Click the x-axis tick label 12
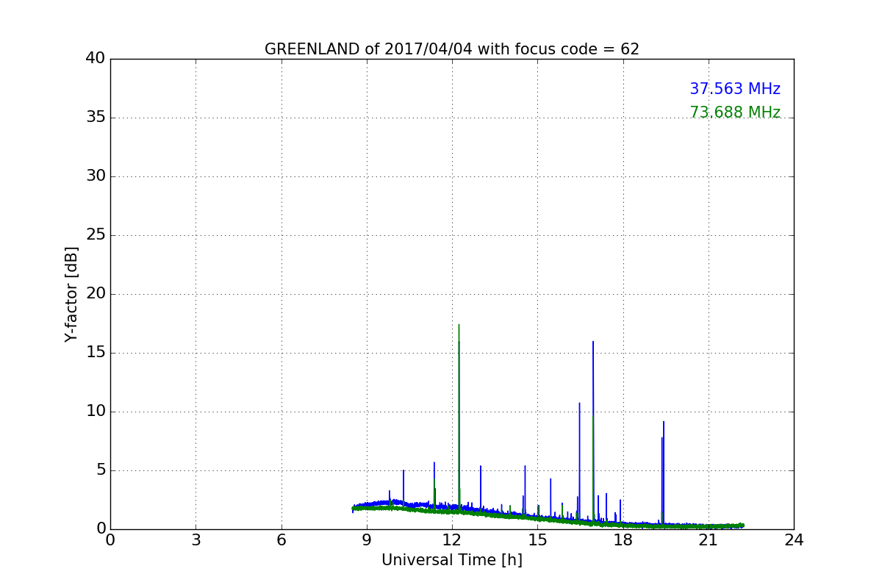 click(x=452, y=540)
